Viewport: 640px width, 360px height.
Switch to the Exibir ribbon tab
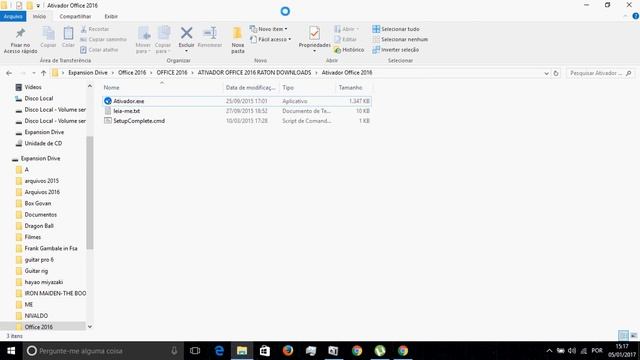tap(111, 16)
